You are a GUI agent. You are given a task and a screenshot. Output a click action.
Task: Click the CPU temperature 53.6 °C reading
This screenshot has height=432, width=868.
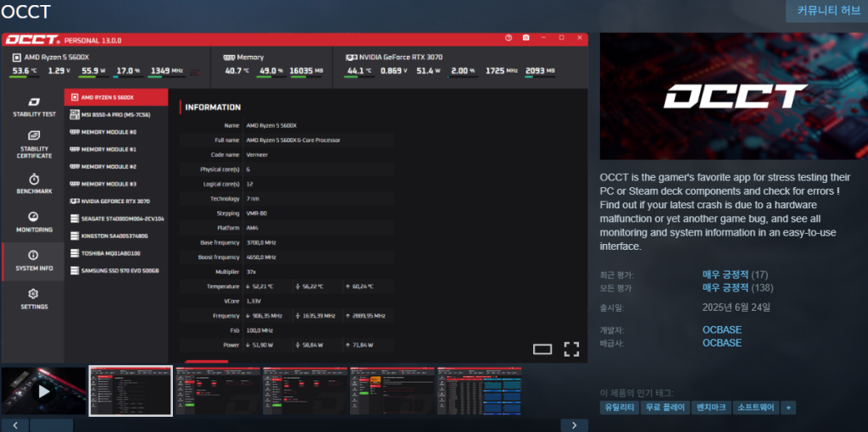[25, 71]
